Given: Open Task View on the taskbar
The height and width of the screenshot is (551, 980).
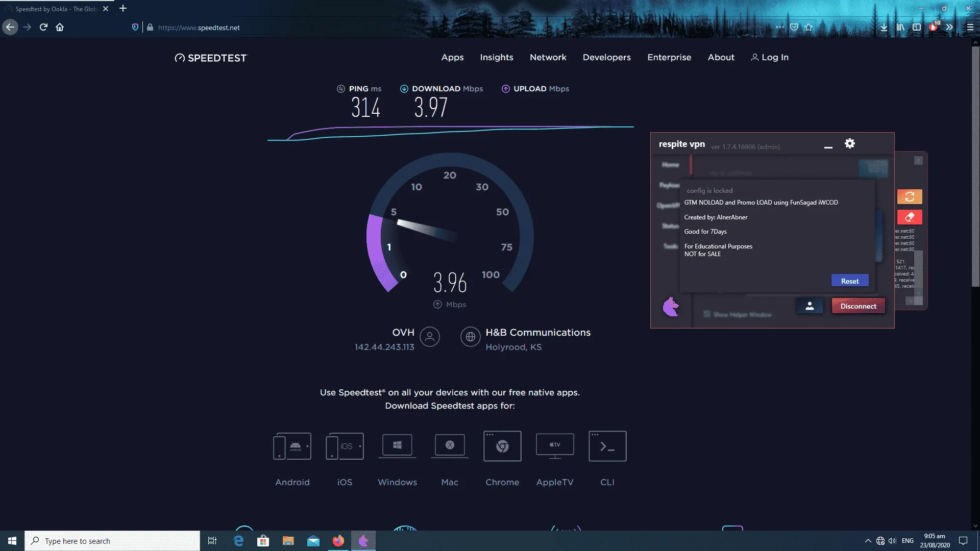Looking at the screenshot, I should coord(212,541).
